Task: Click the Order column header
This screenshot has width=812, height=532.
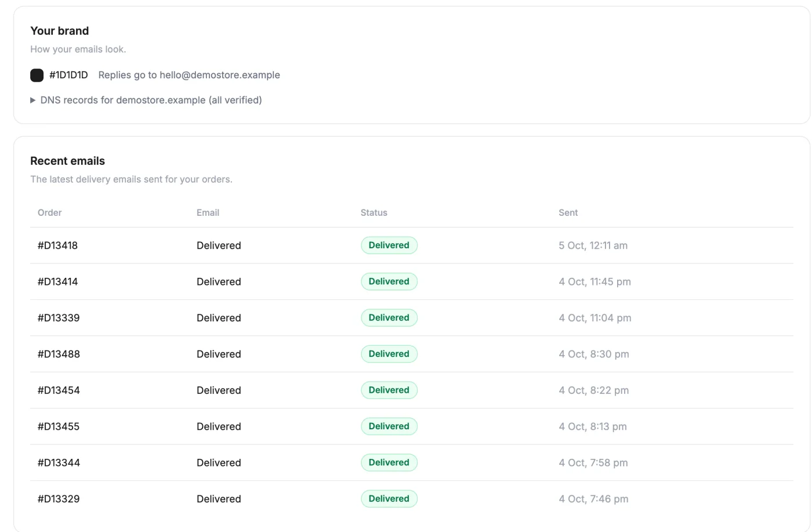Action: pyautogui.click(x=49, y=212)
